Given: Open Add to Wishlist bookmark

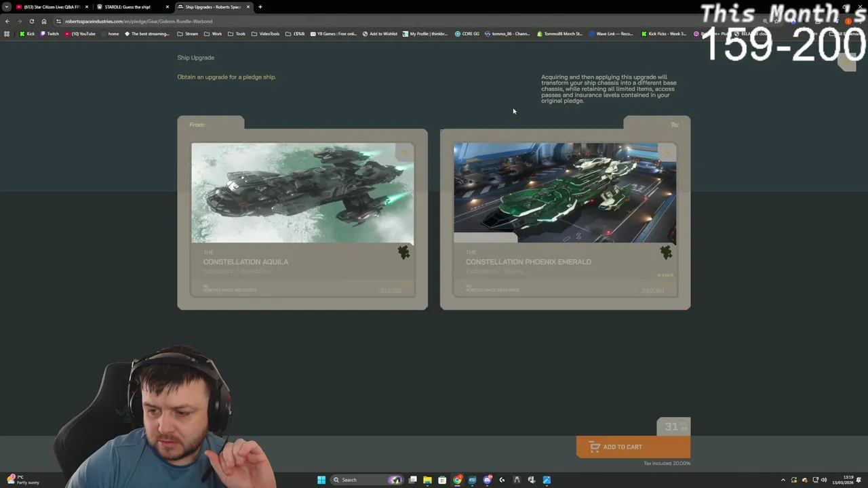Looking at the screenshot, I should [380, 34].
